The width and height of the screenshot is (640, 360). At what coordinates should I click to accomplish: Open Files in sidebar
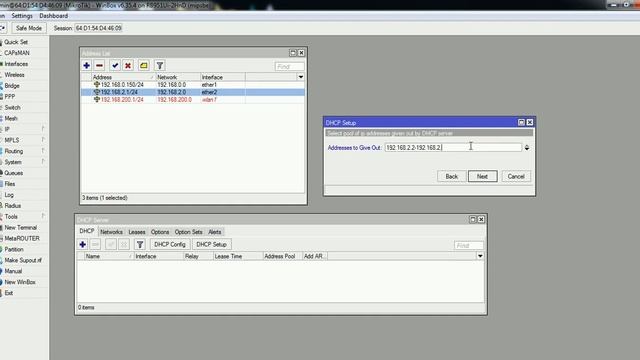10,184
